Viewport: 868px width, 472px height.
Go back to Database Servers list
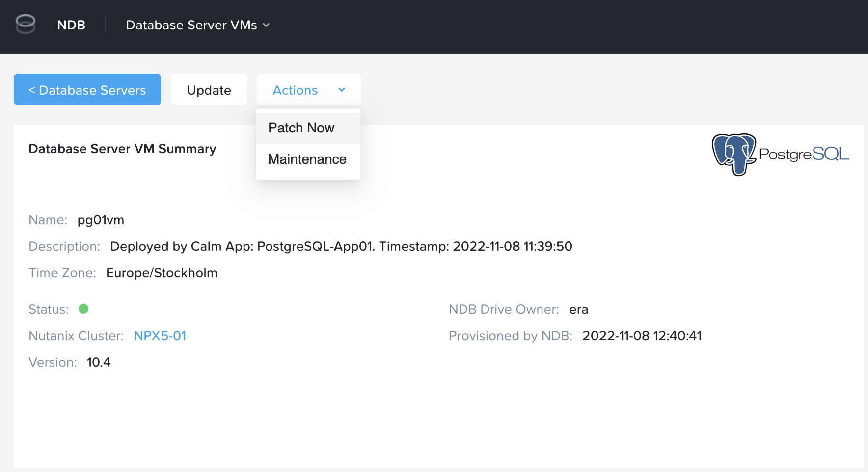coord(87,89)
